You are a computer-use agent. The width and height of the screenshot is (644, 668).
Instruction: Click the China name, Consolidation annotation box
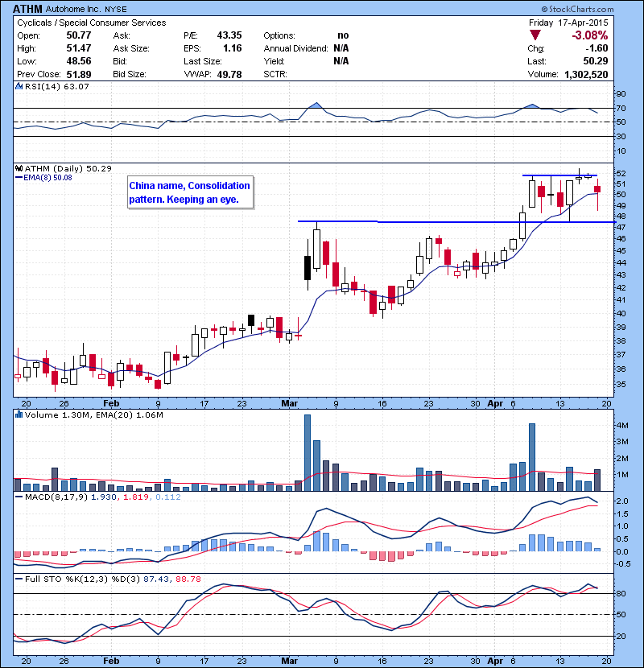(190, 192)
